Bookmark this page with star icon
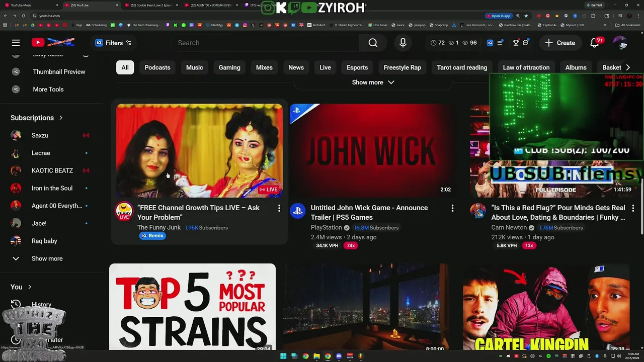644x362 pixels. tap(526, 16)
